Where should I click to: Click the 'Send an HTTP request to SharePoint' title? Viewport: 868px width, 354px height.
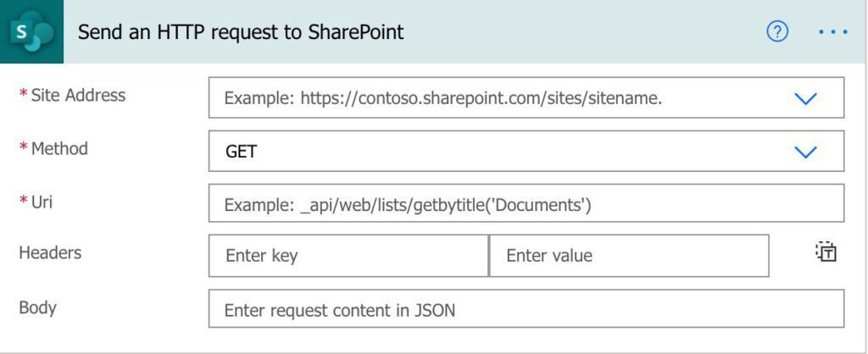point(241,32)
